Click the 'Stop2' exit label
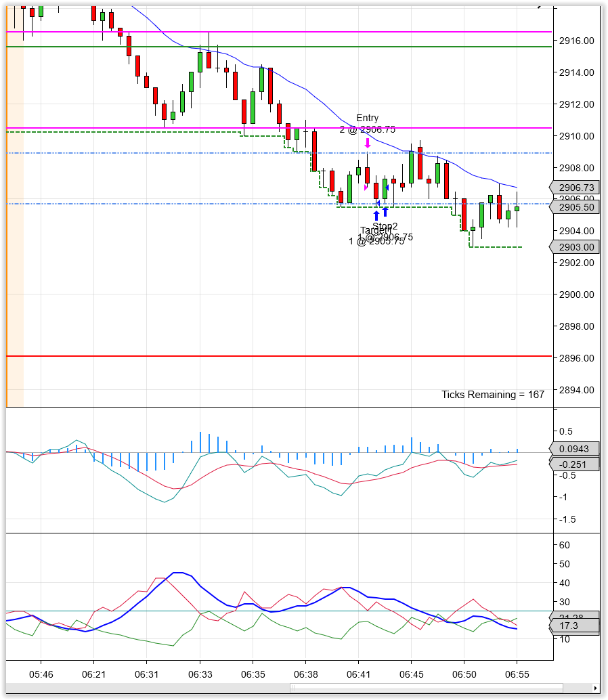 coord(385,226)
